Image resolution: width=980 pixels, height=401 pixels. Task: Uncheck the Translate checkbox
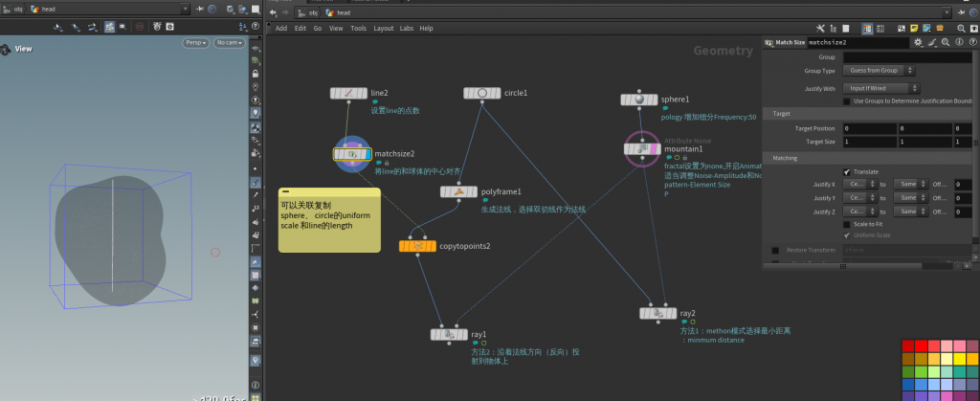pyautogui.click(x=847, y=171)
